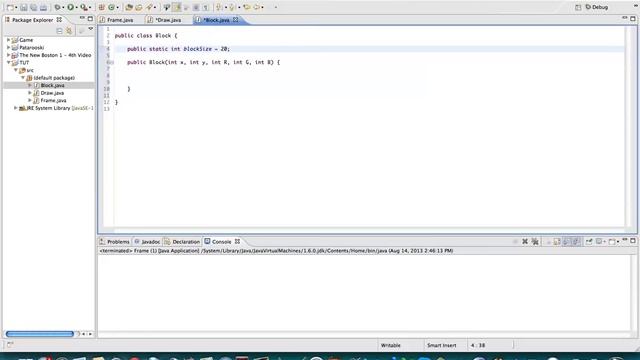Expand the Game project node

pos(9,40)
